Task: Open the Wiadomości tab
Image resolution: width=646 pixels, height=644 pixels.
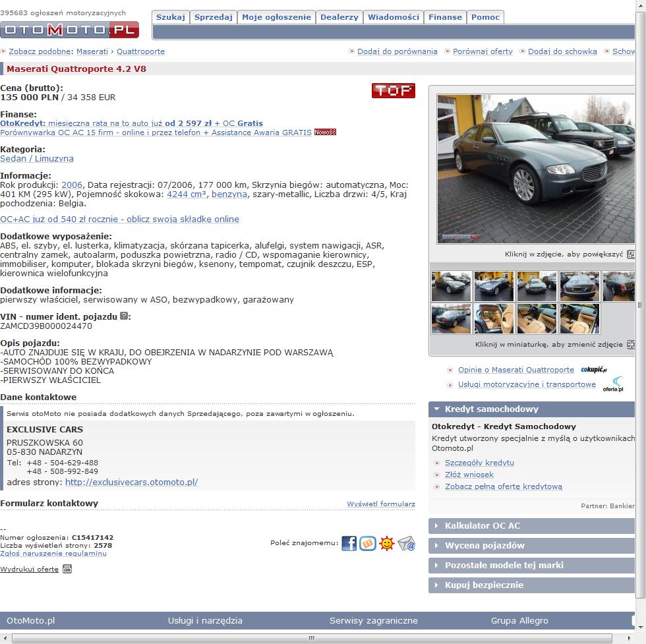Action: [x=394, y=17]
